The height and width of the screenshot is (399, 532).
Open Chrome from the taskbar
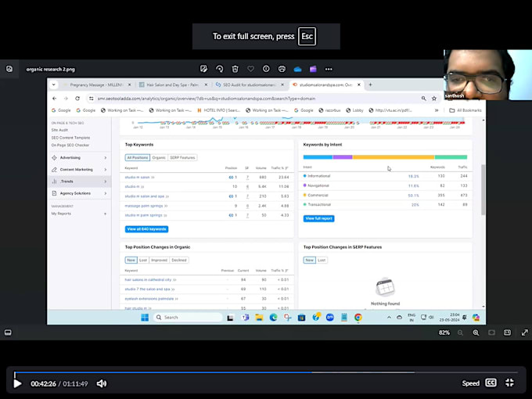pos(358,318)
